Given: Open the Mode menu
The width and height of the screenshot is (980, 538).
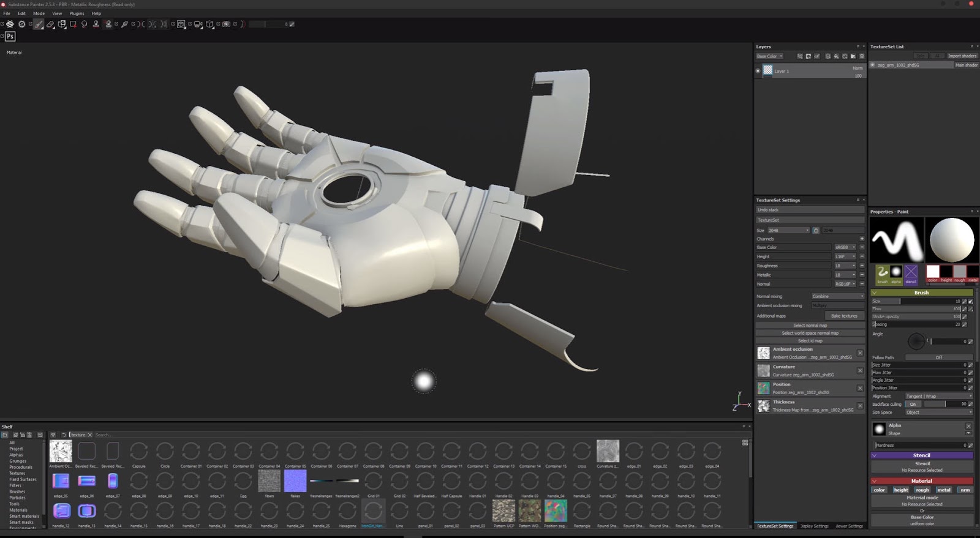Looking at the screenshot, I should pyautogui.click(x=39, y=13).
